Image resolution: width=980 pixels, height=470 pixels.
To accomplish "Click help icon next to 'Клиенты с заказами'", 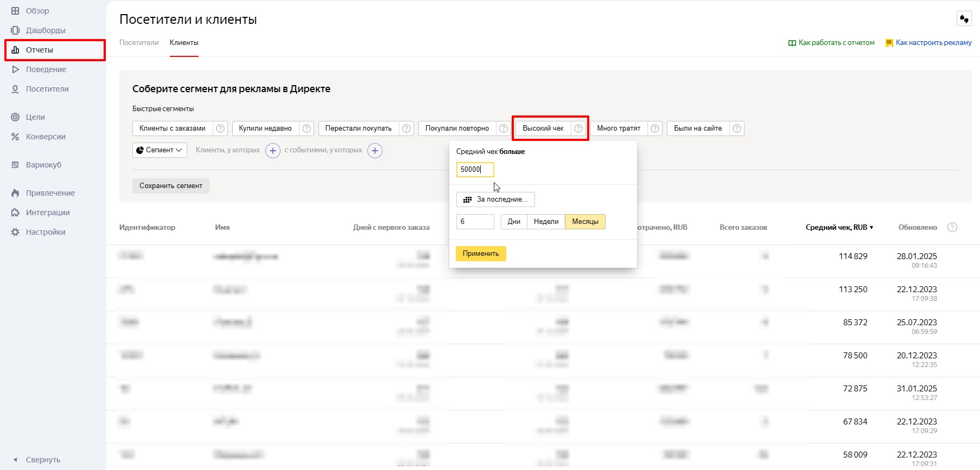I will coord(220,128).
